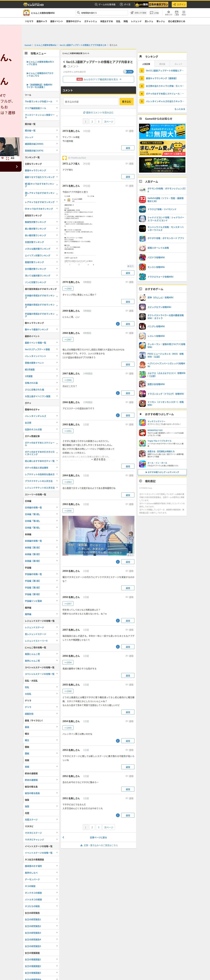Click 拡大 on the comment 2971 image

coord(130,266)
